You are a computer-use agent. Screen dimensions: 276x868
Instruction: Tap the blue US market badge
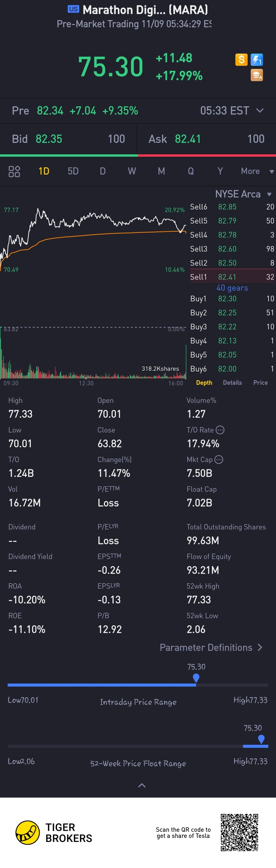73,9
